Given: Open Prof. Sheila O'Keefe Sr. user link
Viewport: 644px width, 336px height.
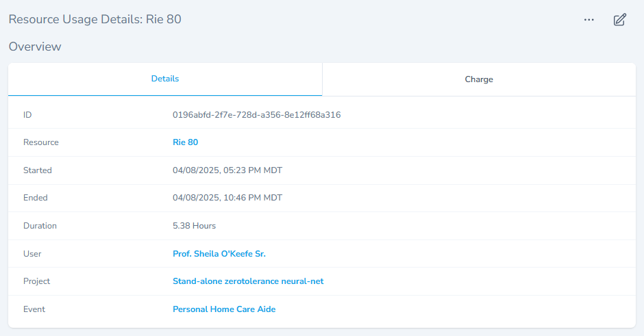Looking at the screenshot, I should [219, 254].
